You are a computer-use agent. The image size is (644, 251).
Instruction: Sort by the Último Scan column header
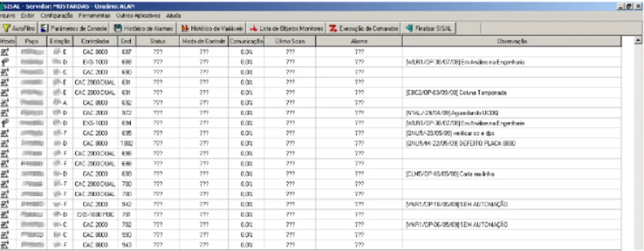pyautogui.click(x=290, y=42)
